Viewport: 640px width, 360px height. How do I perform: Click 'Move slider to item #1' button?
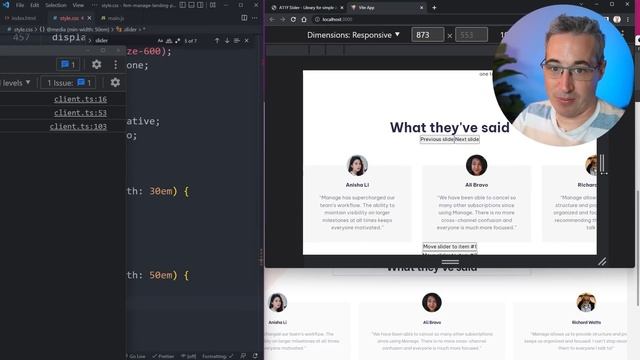coord(450,247)
